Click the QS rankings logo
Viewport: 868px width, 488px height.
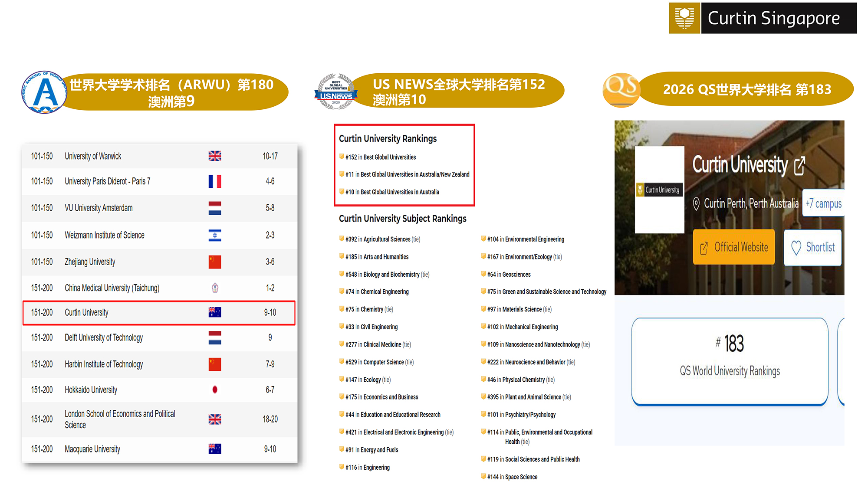click(621, 90)
